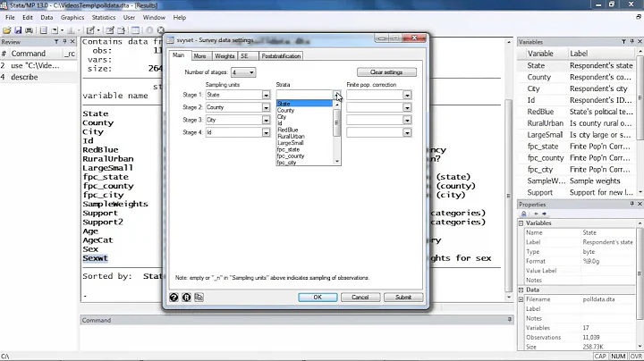
Task: Click the filter icon in Variables panel
Action: tap(623, 42)
